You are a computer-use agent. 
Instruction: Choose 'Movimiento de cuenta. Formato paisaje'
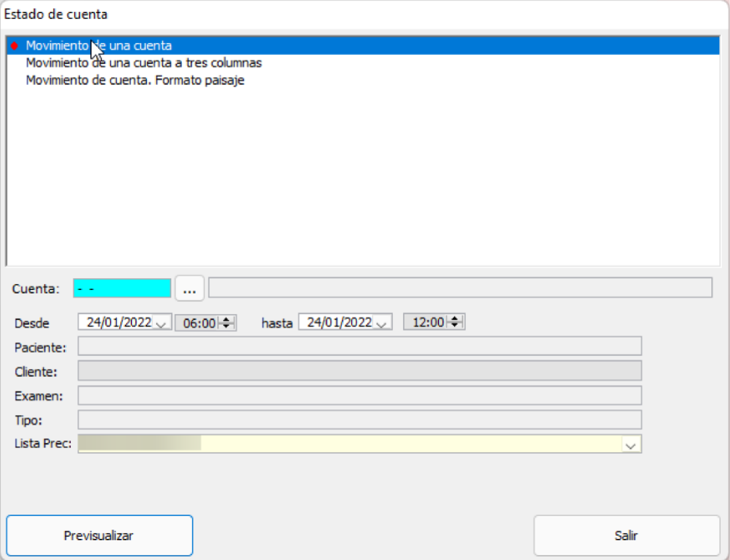(135, 80)
